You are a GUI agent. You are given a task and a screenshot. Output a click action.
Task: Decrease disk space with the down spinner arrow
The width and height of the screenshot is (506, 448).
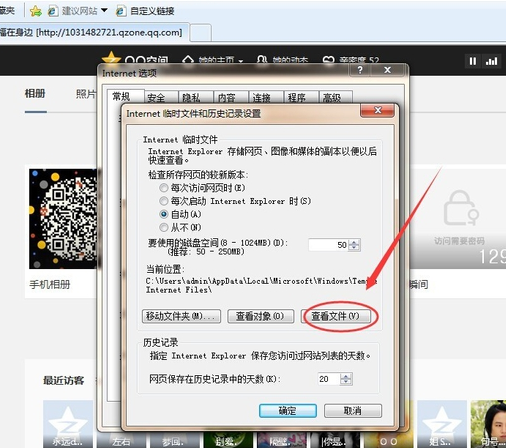pyautogui.click(x=354, y=248)
